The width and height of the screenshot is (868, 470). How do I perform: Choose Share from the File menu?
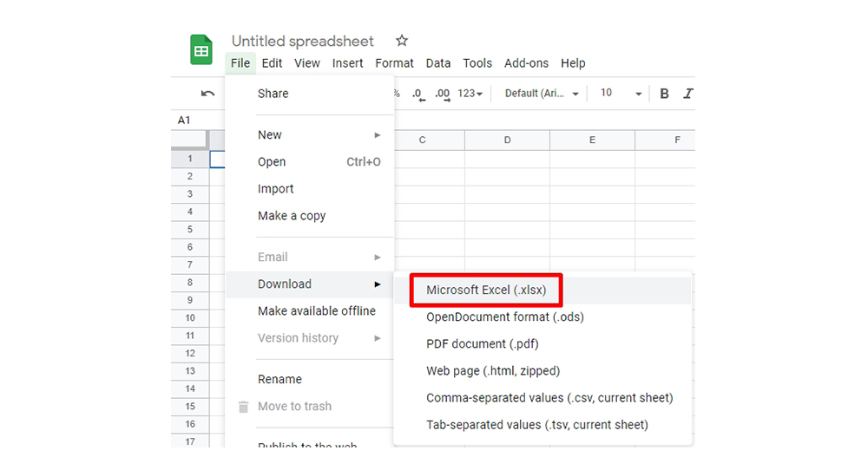pos(310,94)
